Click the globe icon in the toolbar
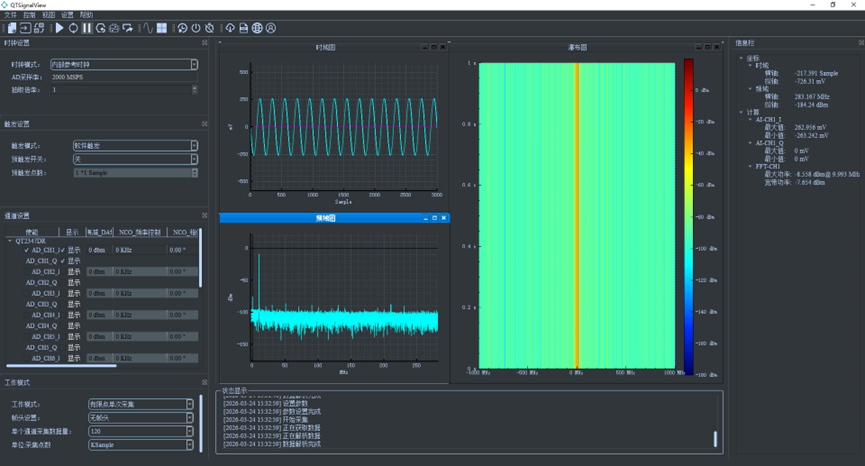Image resolution: width=865 pixels, height=466 pixels. pos(257,28)
